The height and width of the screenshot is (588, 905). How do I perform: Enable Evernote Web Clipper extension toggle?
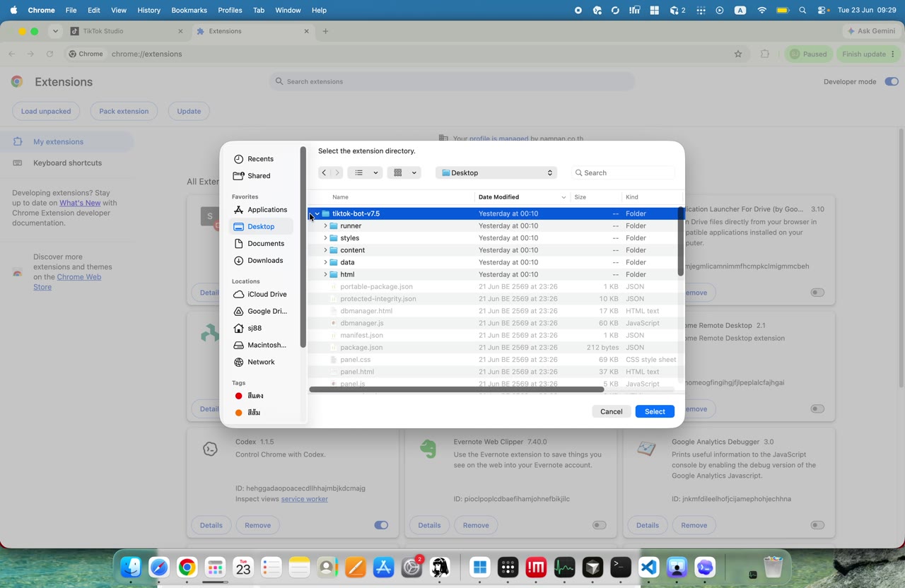coord(600,525)
